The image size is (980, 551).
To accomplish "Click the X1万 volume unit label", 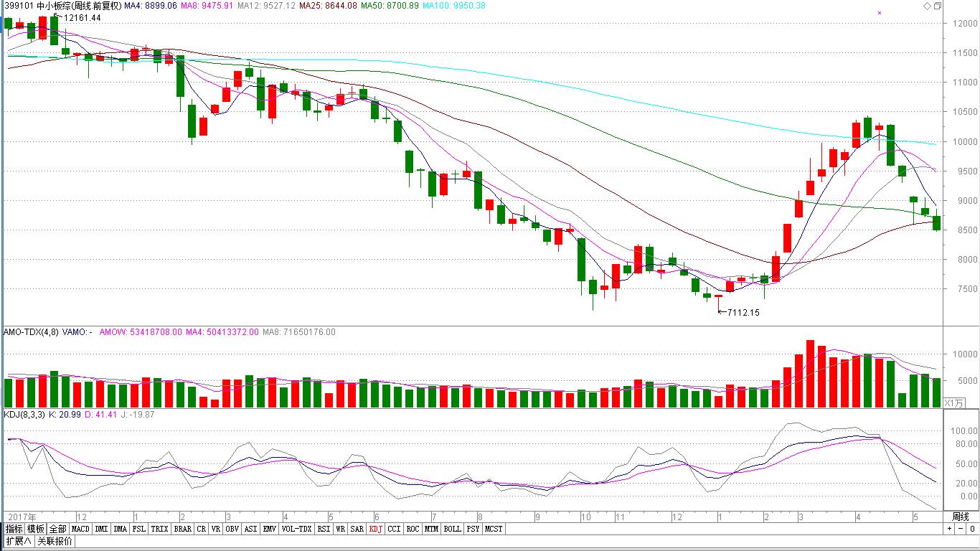I will pos(956,402).
